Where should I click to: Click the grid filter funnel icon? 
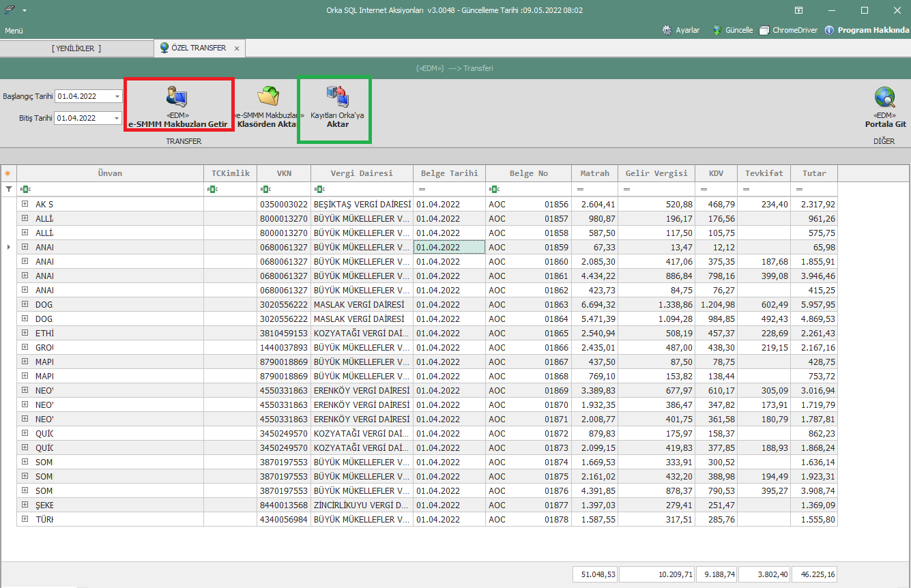(x=9, y=189)
